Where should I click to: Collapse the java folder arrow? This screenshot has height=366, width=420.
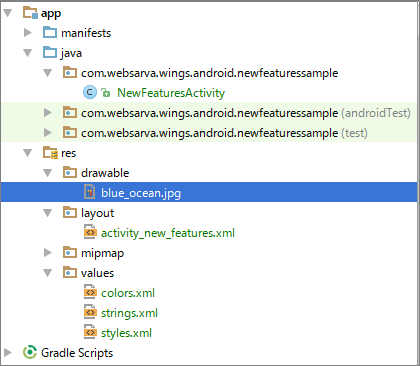tap(28, 53)
